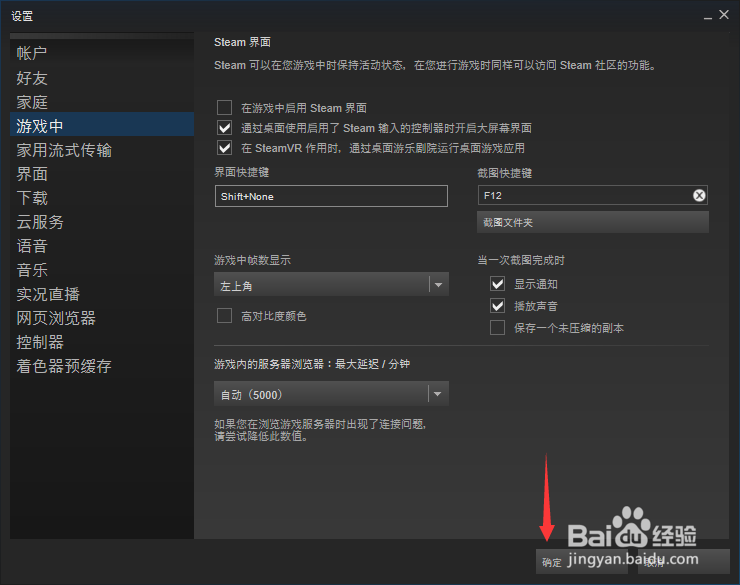Screen dimensions: 740x585
Task: Click the 截图文件夹 screenshot folder button
Action: pyautogui.click(x=593, y=222)
